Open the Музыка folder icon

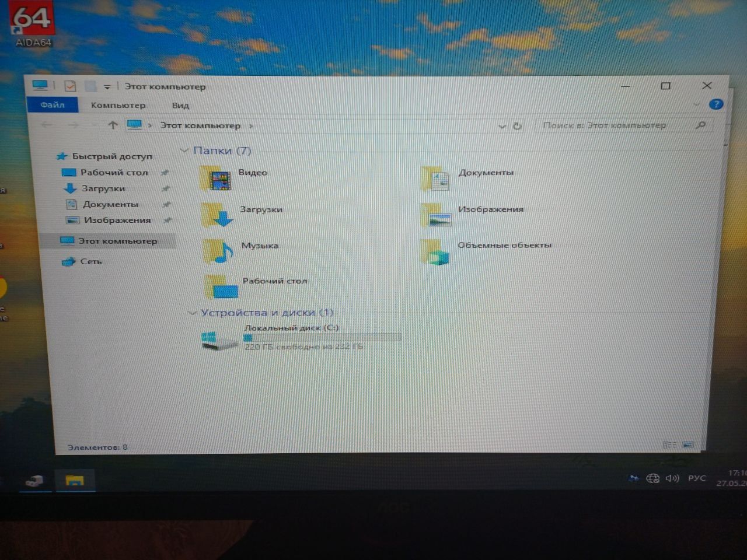[218, 251]
